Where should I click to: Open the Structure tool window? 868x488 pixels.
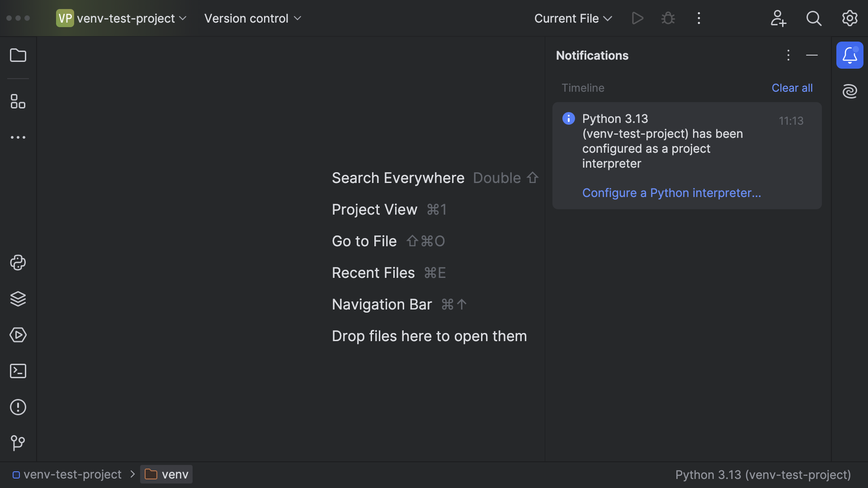18,101
